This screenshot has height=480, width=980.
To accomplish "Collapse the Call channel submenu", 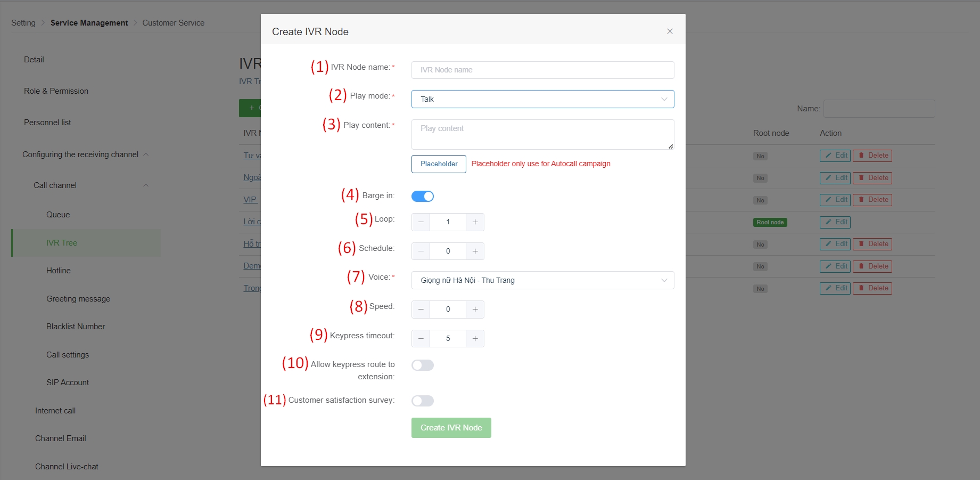I will (145, 185).
